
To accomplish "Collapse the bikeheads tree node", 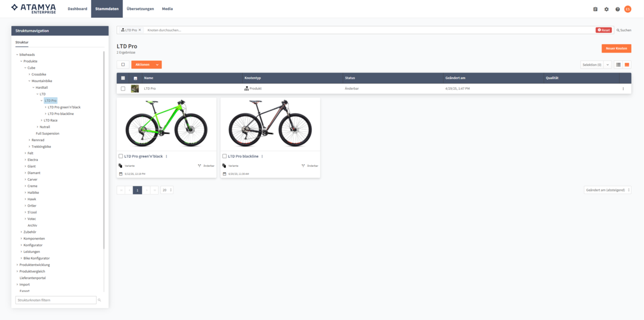I will (x=17, y=55).
